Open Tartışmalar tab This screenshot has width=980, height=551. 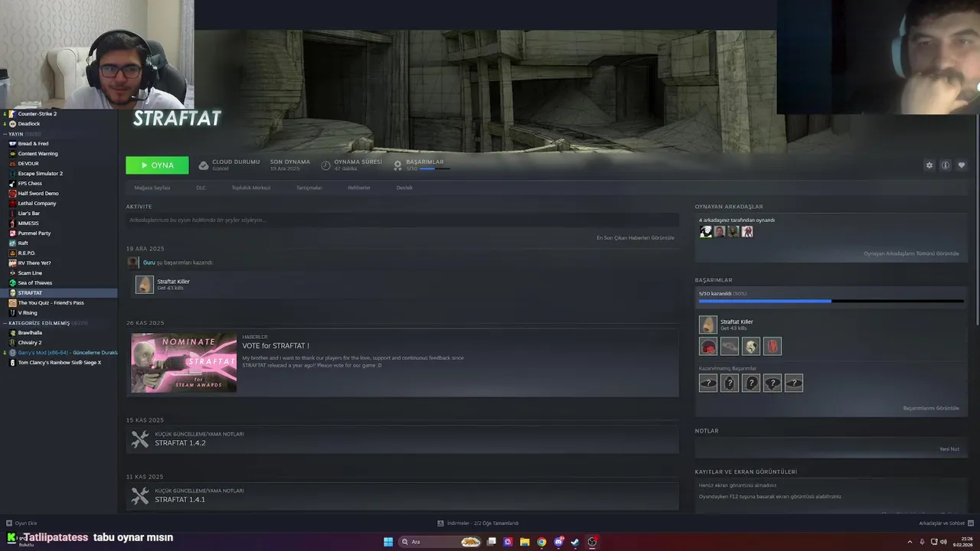[309, 187]
